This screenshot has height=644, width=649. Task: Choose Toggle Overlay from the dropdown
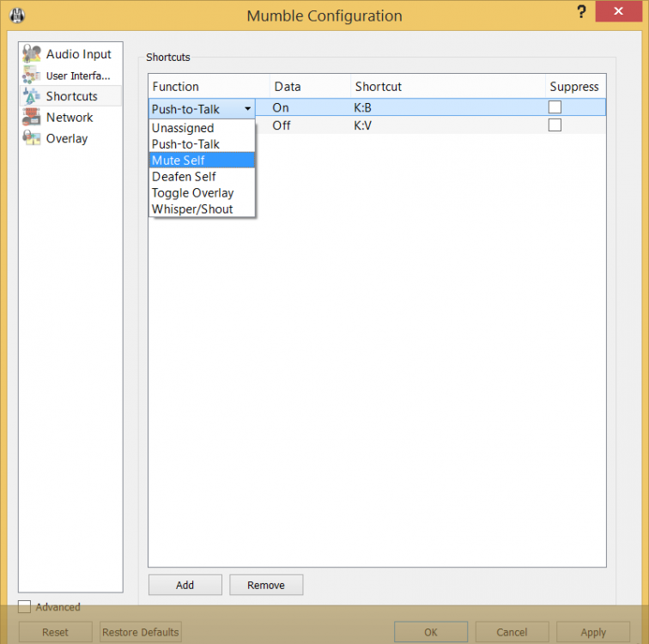coord(193,193)
